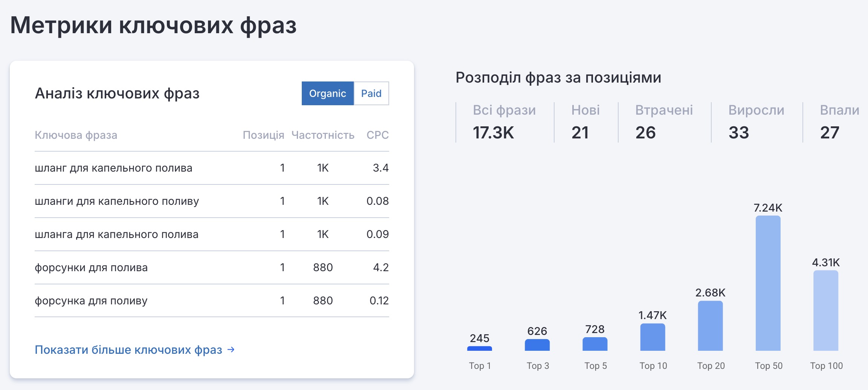Click the "Впали" 27 metric
Viewport: 868px width, 390px height.
click(x=839, y=122)
